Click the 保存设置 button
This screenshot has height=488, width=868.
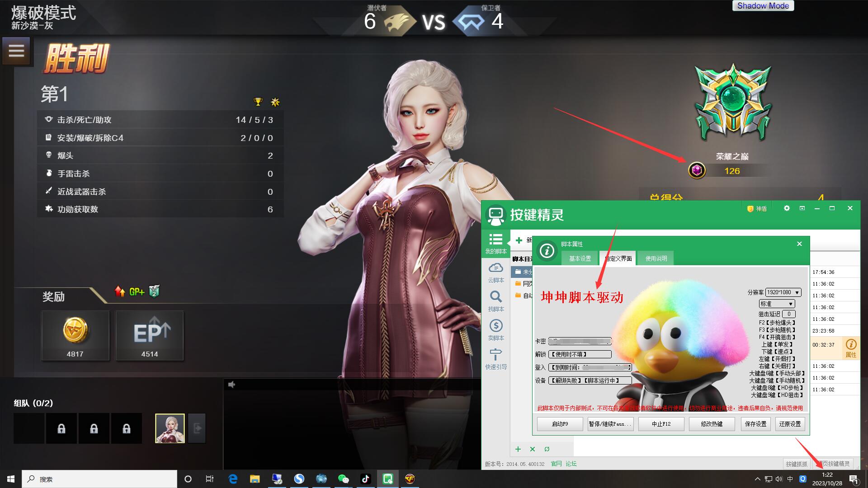pyautogui.click(x=756, y=424)
